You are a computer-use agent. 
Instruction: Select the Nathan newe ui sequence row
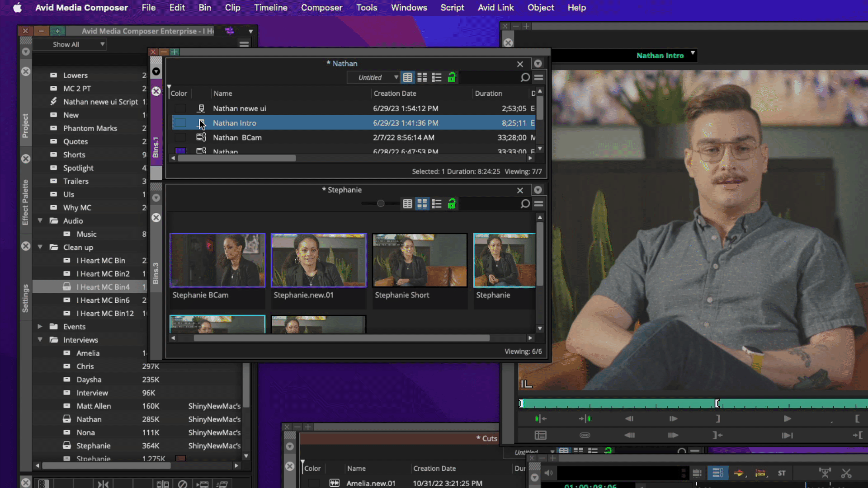point(354,108)
